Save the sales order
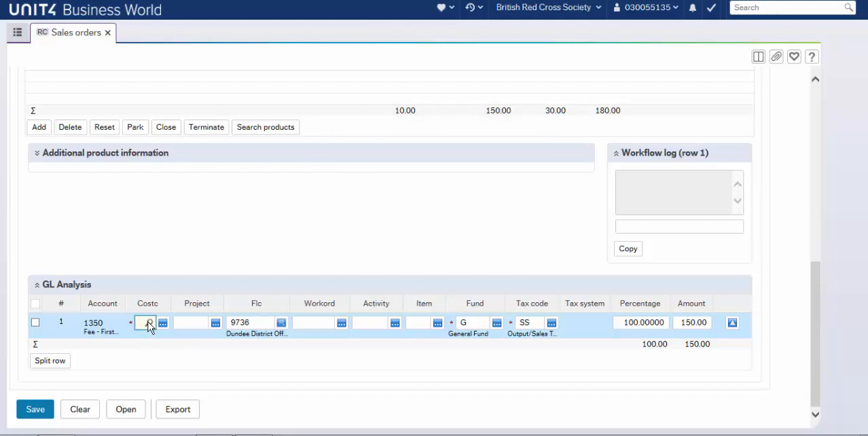The width and height of the screenshot is (868, 436). (35, 410)
